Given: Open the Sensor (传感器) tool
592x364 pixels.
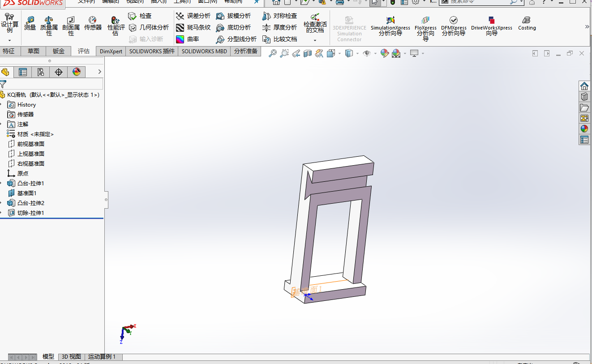Looking at the screenshot, I should click(93, 23).
